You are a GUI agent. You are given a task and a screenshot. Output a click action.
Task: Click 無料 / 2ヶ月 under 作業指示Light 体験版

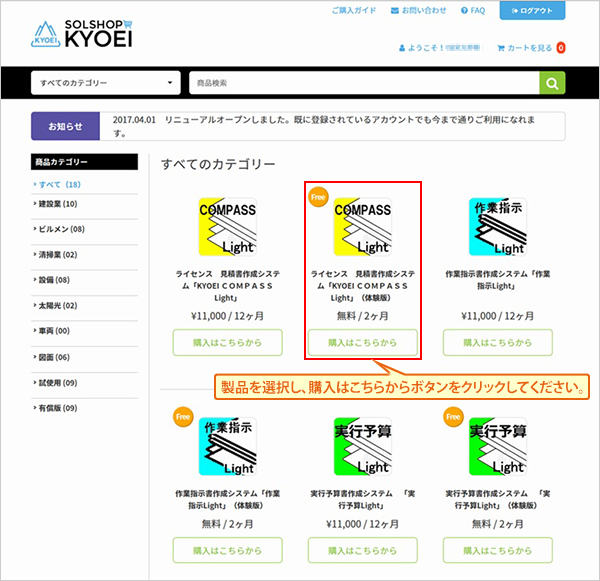pyautogui.click(x=227, y=524)
